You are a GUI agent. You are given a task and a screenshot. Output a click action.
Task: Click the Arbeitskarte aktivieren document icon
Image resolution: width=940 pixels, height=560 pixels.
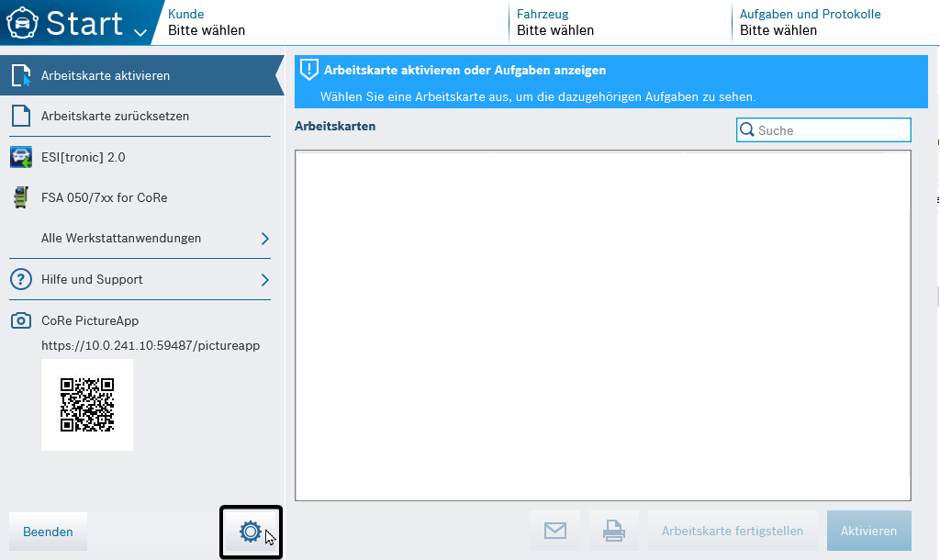coord(21,75)
